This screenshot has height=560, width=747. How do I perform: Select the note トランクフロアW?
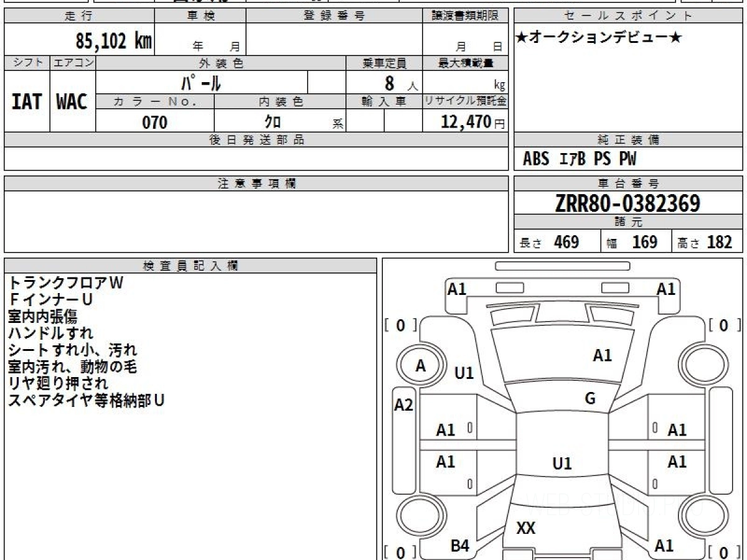coord(65,283)
